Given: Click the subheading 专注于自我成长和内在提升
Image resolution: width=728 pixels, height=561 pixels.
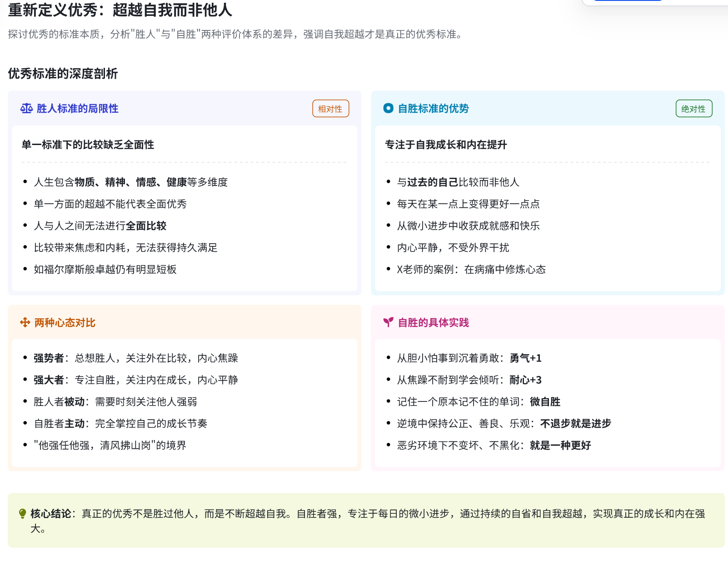Looking at the screenshot, I should [446, 145].
